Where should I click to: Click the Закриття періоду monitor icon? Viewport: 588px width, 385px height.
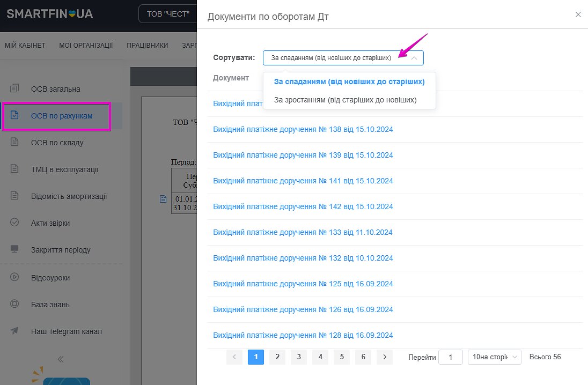click(x=14, y=249)
